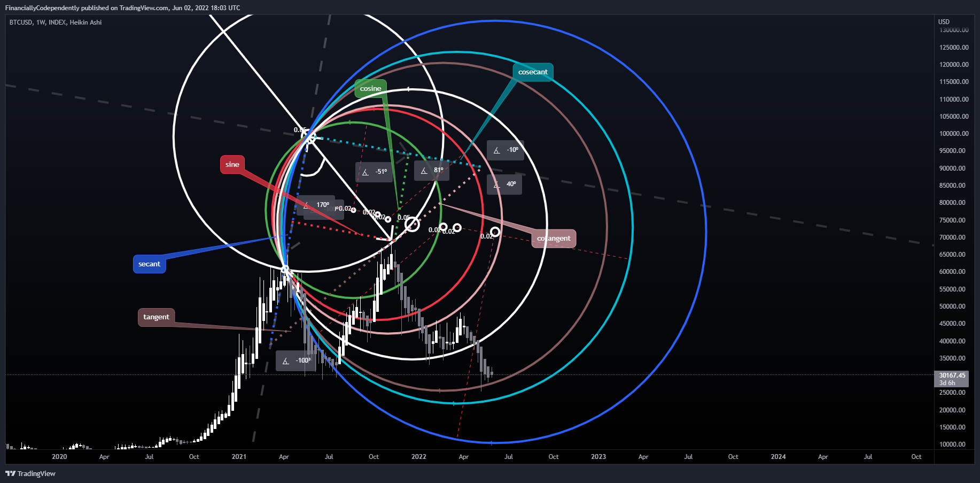Click the USD currency label on price axis
The width and height of the screenshot is (980, 483).
(944, 22)
